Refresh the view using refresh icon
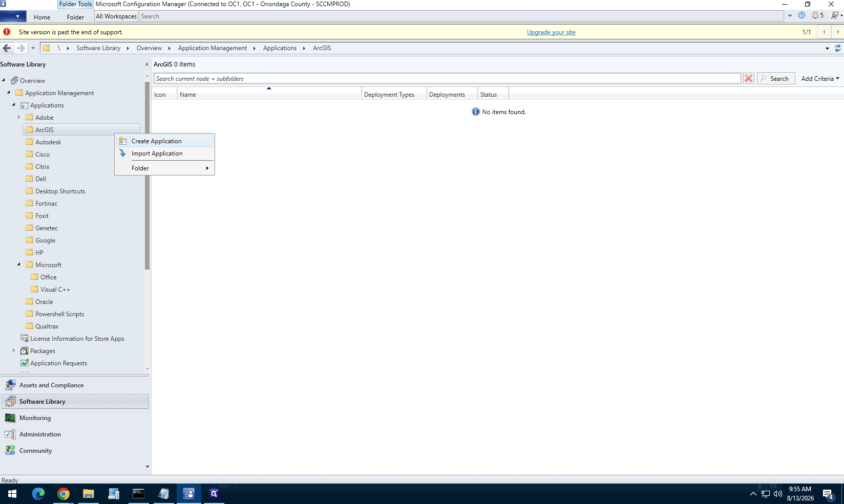Image resolution: width=844 pixels, height=504 pixels. tap(838, 48)
